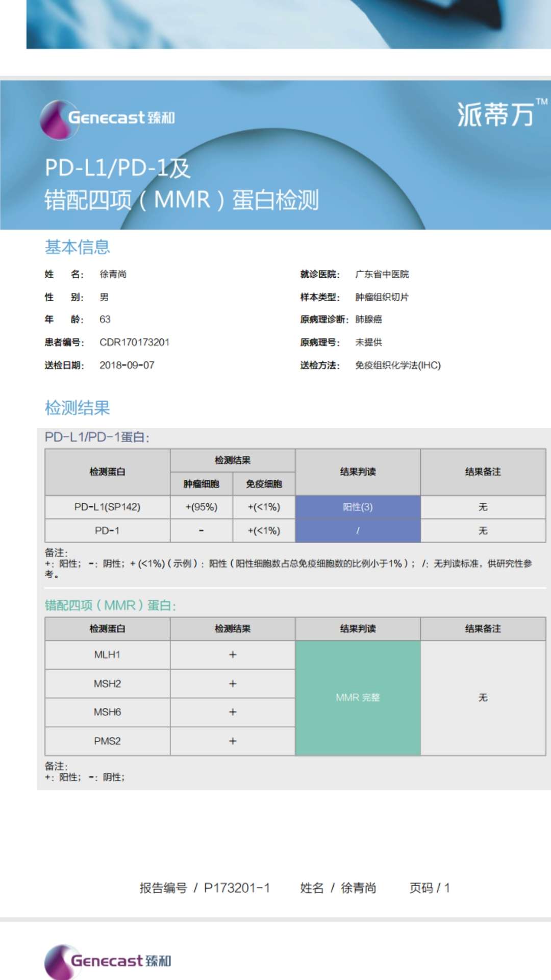Image resolution: width=551 pixels, height=980 pixels.
Task: Select the diagnosis value 肺腺癌
Action: tap(369, 320)
